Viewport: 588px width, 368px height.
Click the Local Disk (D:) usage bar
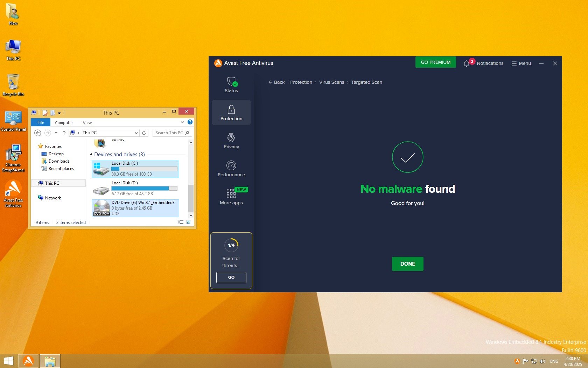pyautogui.click(x=144, y=188)
